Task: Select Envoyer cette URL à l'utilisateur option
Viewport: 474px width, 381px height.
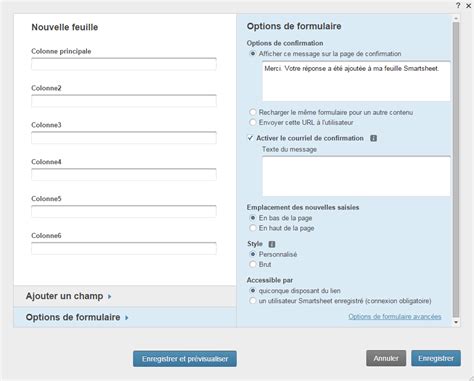Action: pyautogui.click(x=253, y=122)
